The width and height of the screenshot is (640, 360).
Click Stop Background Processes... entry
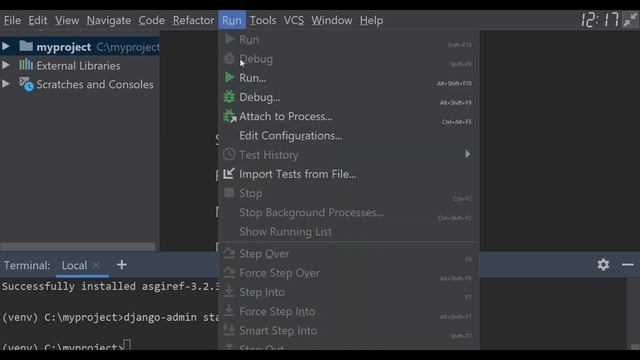tap(349, 212)
